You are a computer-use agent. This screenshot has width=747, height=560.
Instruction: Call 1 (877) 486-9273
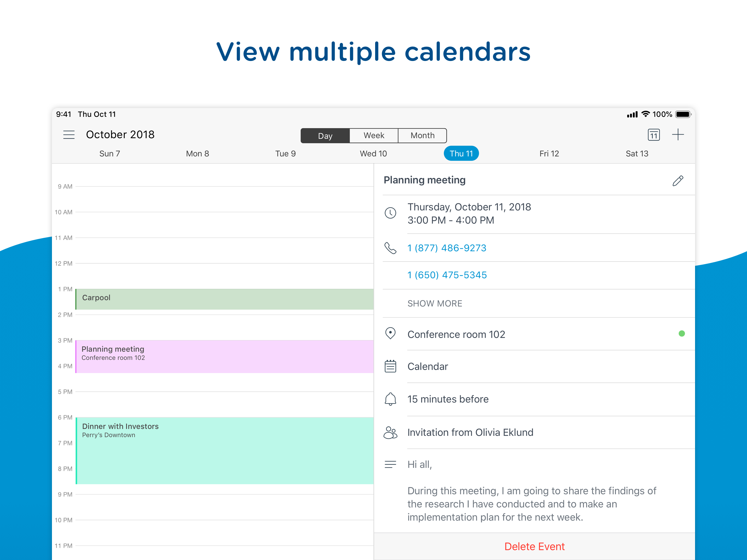(x=447, y=248)
